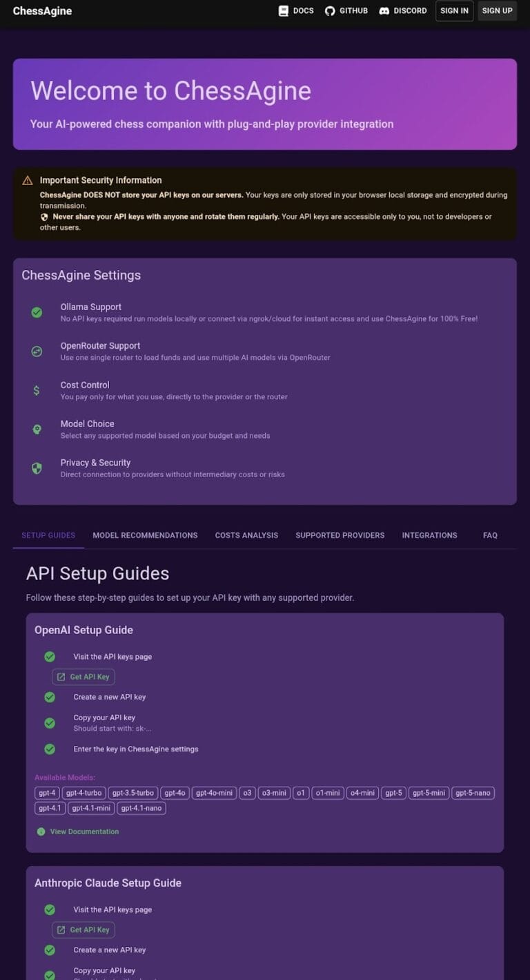The width and height of the screenshot is (530, 980).
Task: Click the Discord logo icon
Action: (384, 11)
